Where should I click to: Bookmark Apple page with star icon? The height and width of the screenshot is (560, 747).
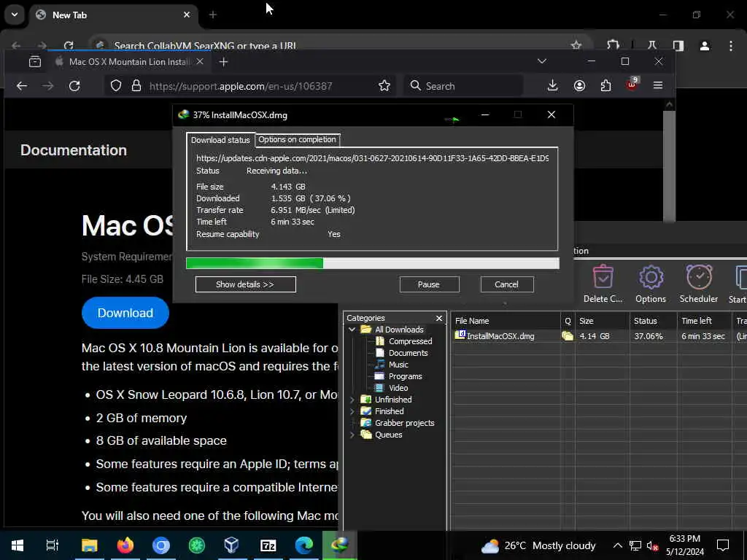(x=384, y=86)
